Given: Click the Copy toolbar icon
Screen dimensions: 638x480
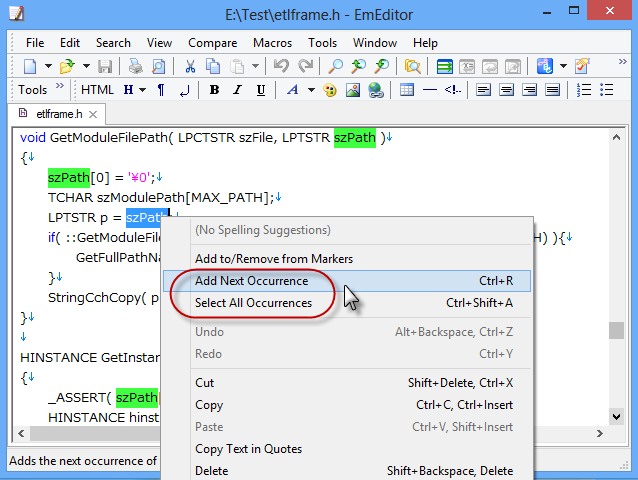Looking at the screenshot, I should 213,66.
